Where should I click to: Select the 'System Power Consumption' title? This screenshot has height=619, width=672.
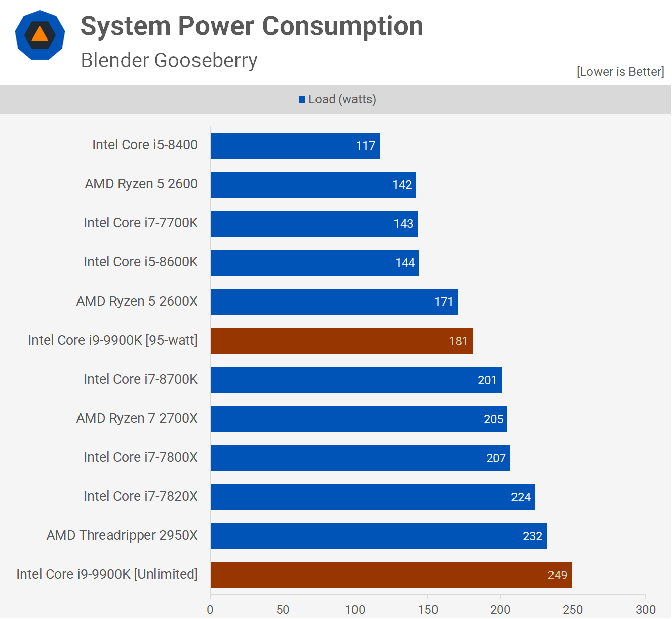tap(252, 26)
